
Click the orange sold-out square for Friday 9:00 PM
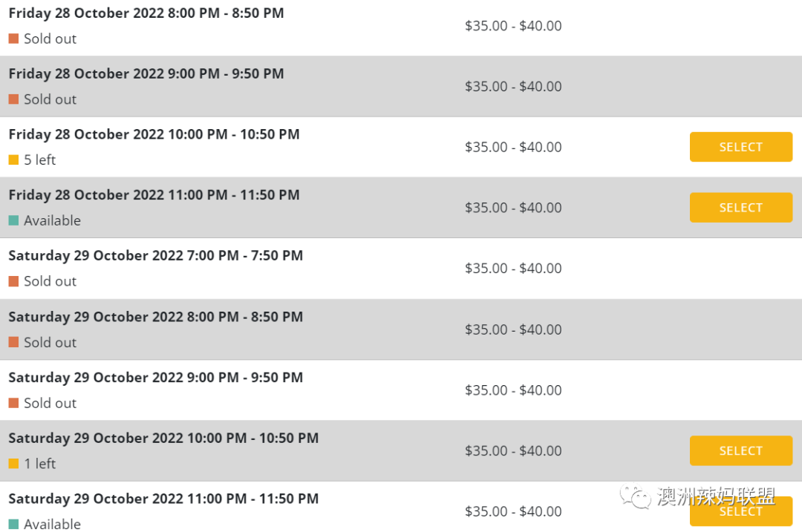click(x=14, y=99)
